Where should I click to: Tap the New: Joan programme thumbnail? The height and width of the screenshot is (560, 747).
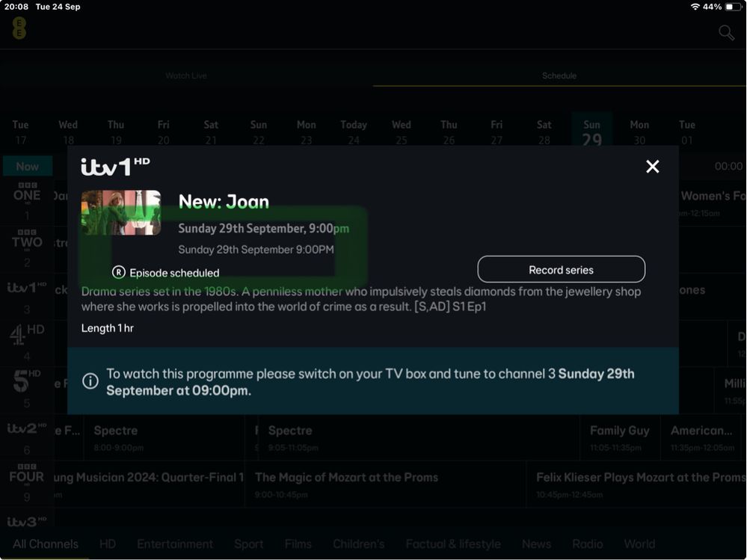coord(121,212)
